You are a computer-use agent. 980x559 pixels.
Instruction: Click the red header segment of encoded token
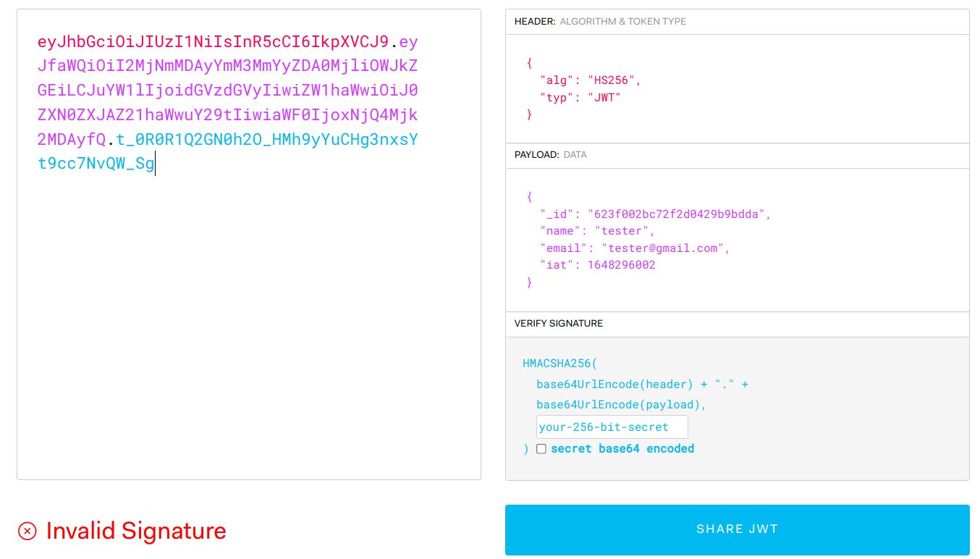click(213, 41)
